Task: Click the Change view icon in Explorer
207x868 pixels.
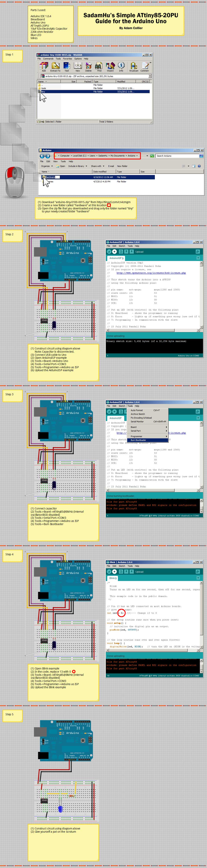Action: coord(184,166)
